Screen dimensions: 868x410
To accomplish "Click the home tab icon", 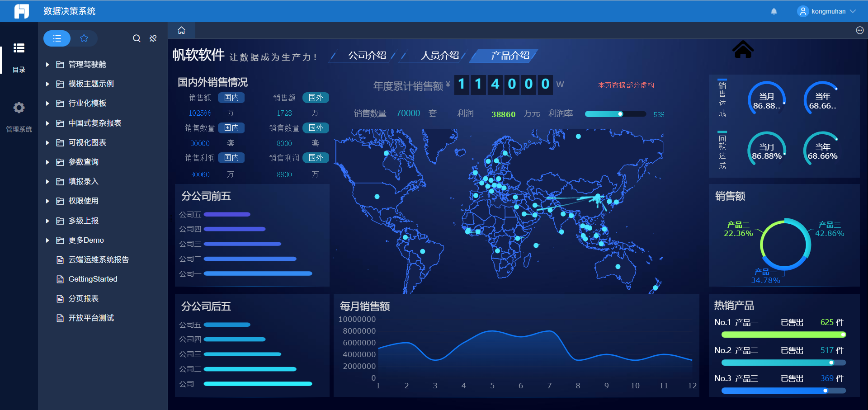I will [x=181, y=30].
